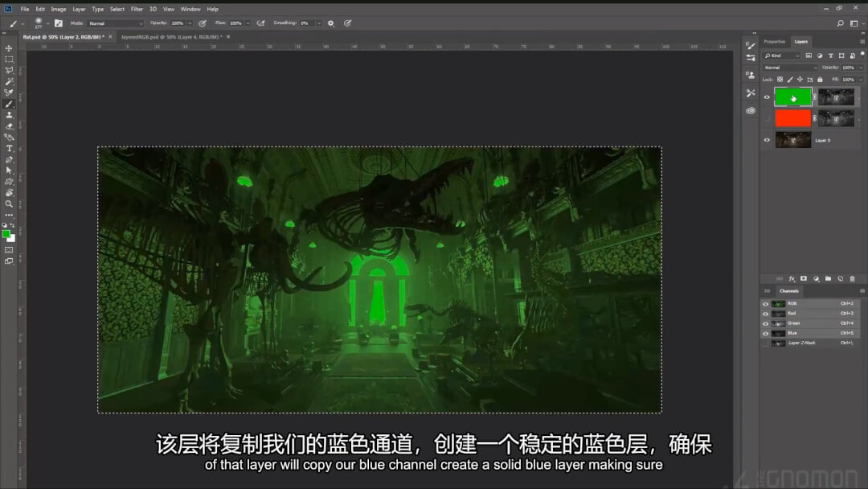The width and height of the screenshot is (868, 489).
Task: Create a new group folder icon
Action: tap(828, 278)
